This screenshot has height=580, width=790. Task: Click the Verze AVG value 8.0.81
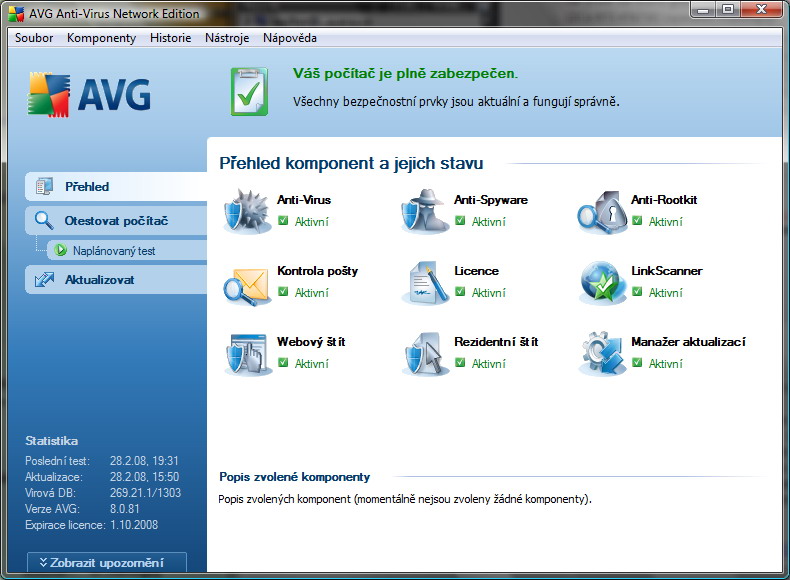tap(124, 509)
